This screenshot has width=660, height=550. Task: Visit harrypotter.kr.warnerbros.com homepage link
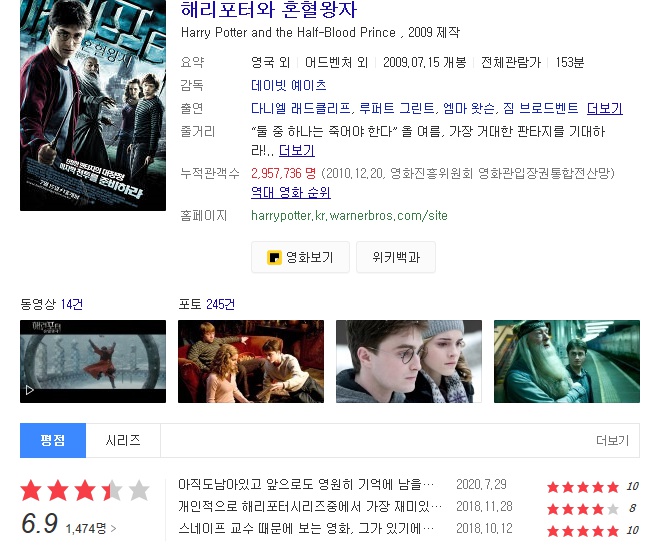(349, 215)
